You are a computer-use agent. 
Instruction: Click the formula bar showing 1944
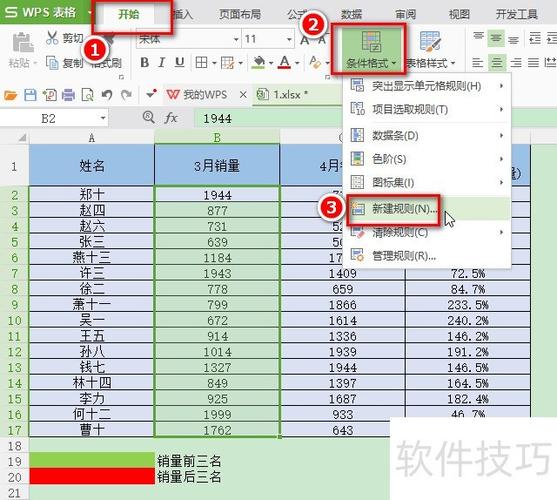click(x=269, y=118)
